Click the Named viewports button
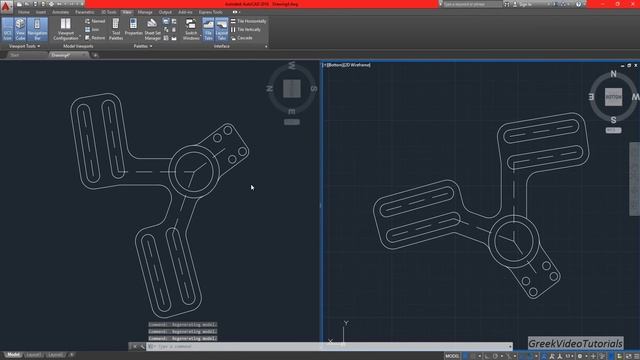640x360 pixels. 95,21
